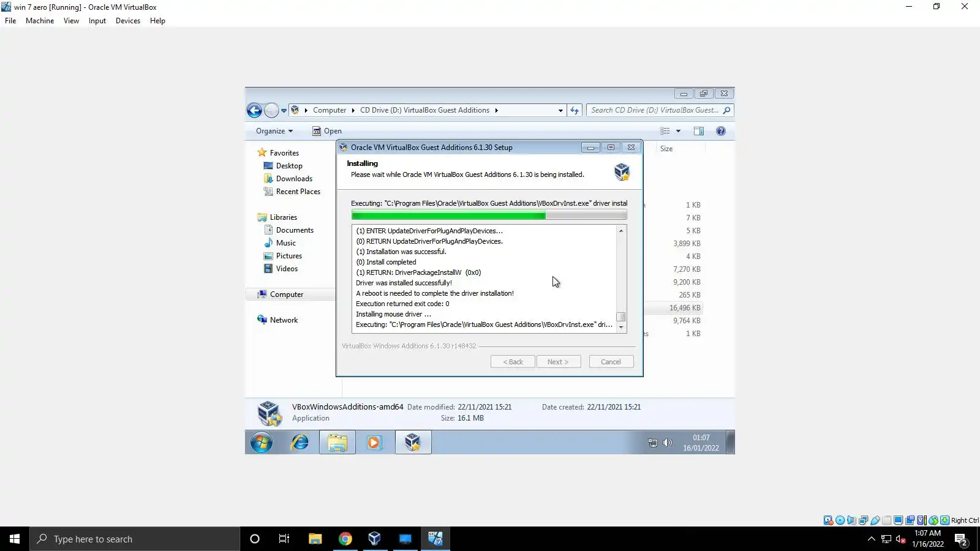Open the Devices menu
This screenshot has width=980, height=551.
[x=128, y=21]
